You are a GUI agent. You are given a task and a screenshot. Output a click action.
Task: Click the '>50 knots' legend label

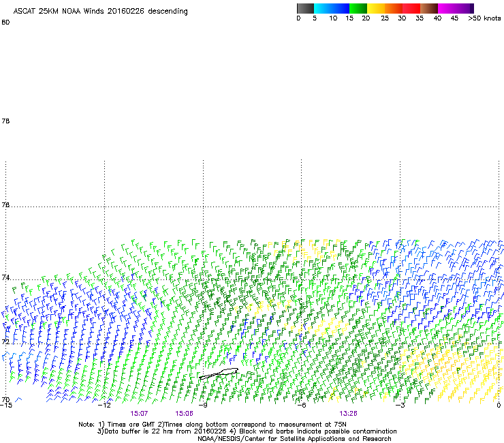pos(484,18)
